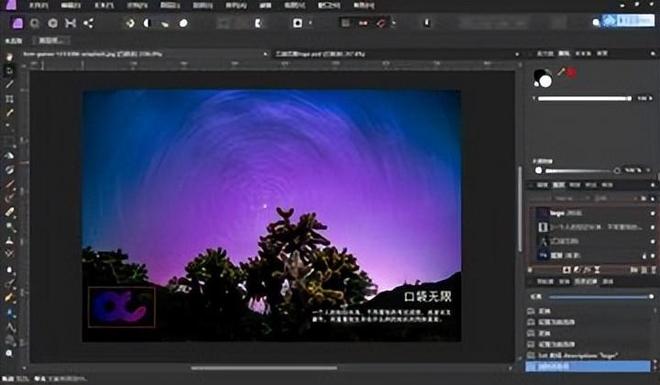Viewport: 660px width, 385px height.
Task: Open the logo.psd tab dropdown arrow
Action: pyautogui.click(x=517, y=54)
